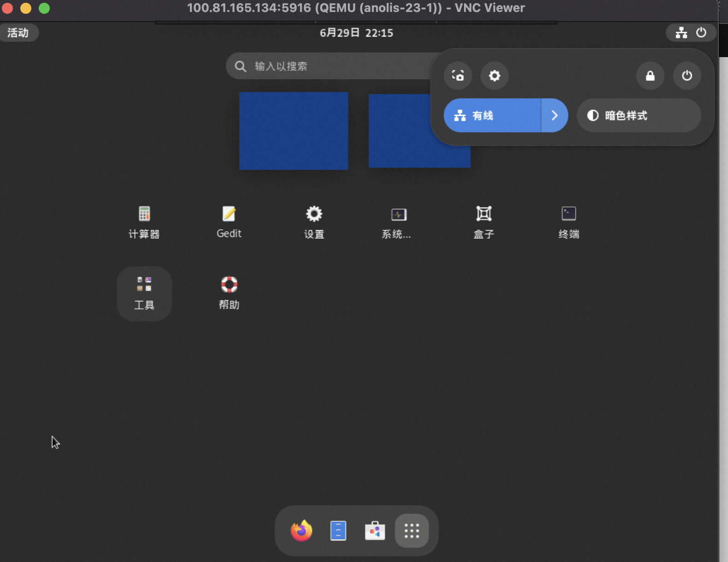Open the Calculator app (计算器)
This screenshot has width=728, height=562.
(x=144, y=222)
